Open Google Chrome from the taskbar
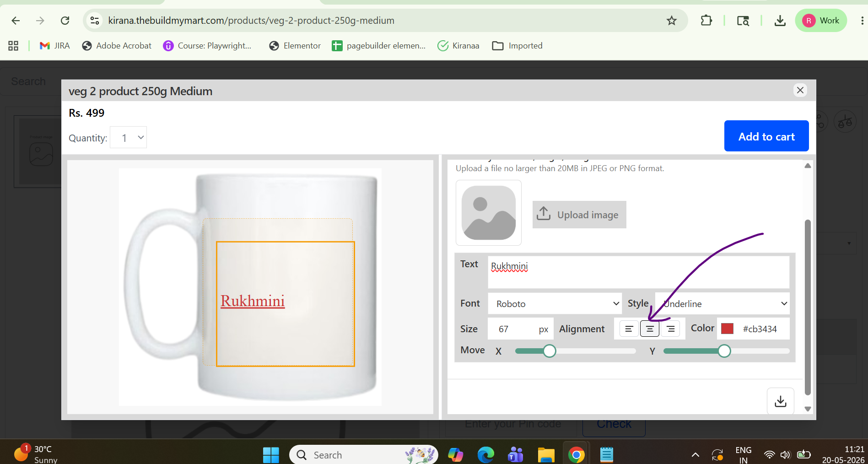868x464 pixels. point(576,455)
